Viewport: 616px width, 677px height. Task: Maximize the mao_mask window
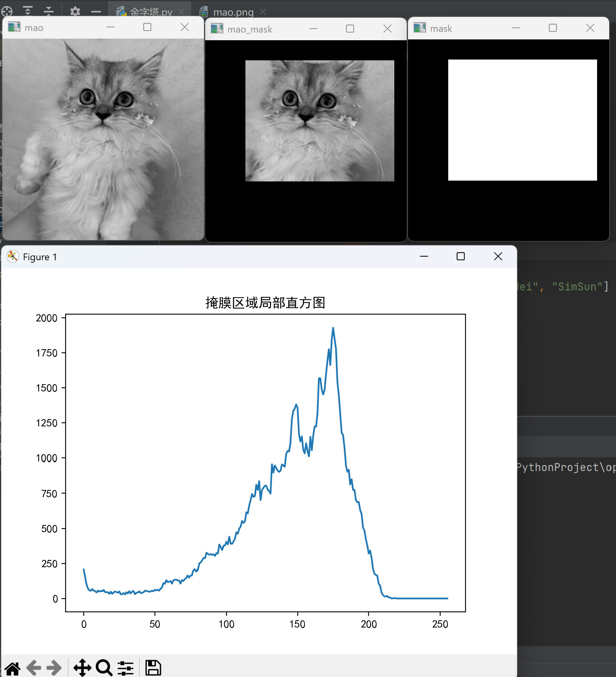point(350,29)
